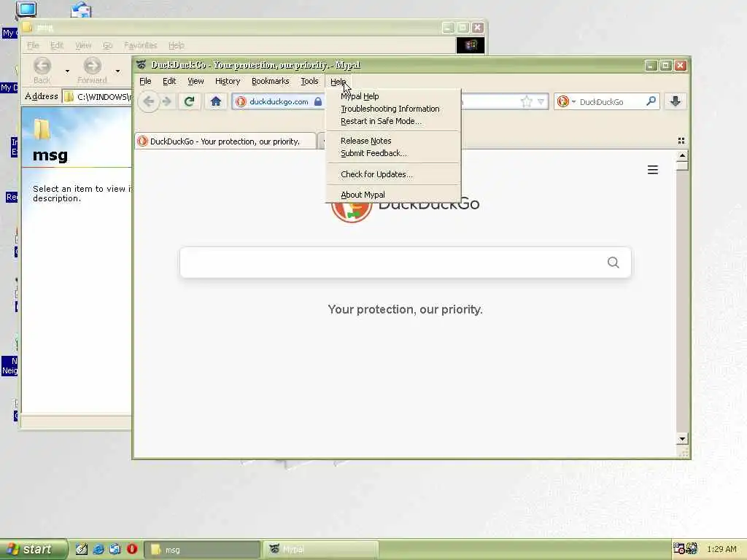
Task: Open Go menu in msg window
Action: pos(107,45)
